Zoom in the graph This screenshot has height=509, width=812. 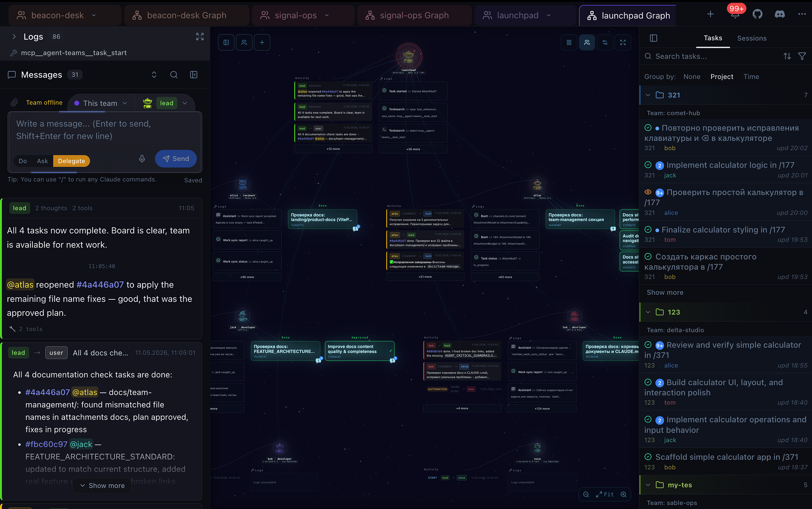tap(624, 495)
